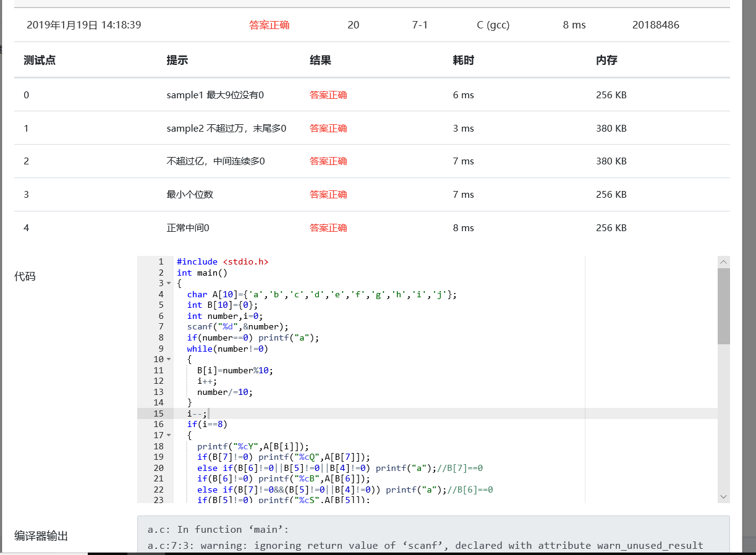Click 6 ms time for test point 0
Image resolution: width=756 pixels, height=555 pixels.
464,95
